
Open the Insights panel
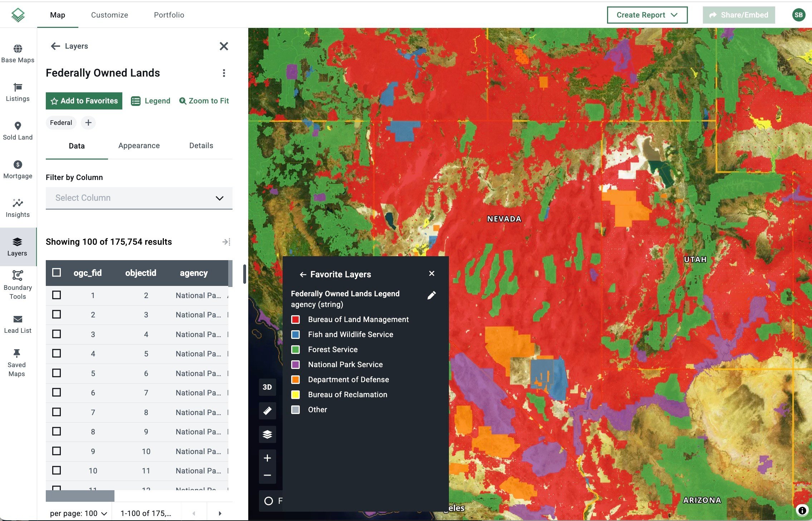[18, 208]
